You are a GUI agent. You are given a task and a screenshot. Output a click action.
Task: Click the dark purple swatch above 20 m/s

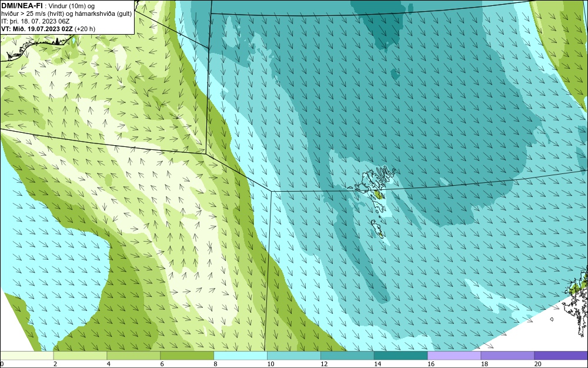560,356
